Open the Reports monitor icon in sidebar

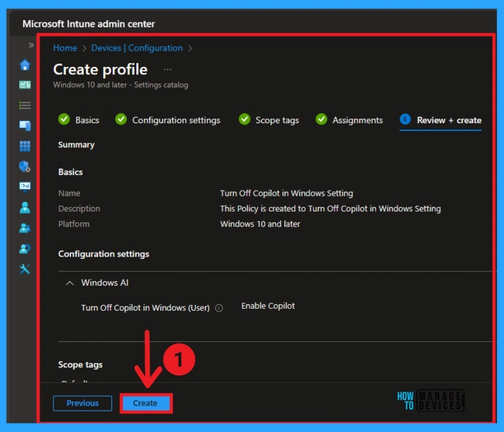[x=25, y=187]
